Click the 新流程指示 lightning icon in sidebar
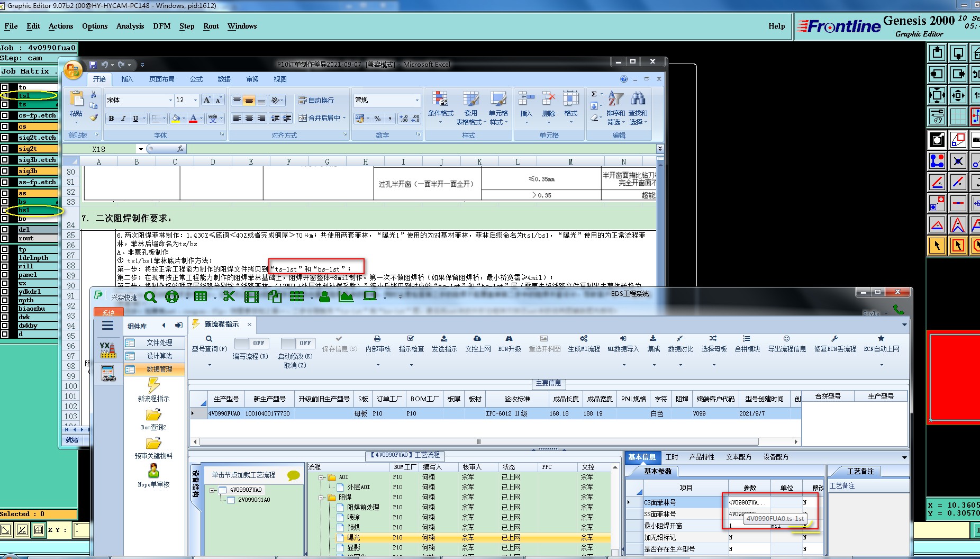 tap(153, 385)
